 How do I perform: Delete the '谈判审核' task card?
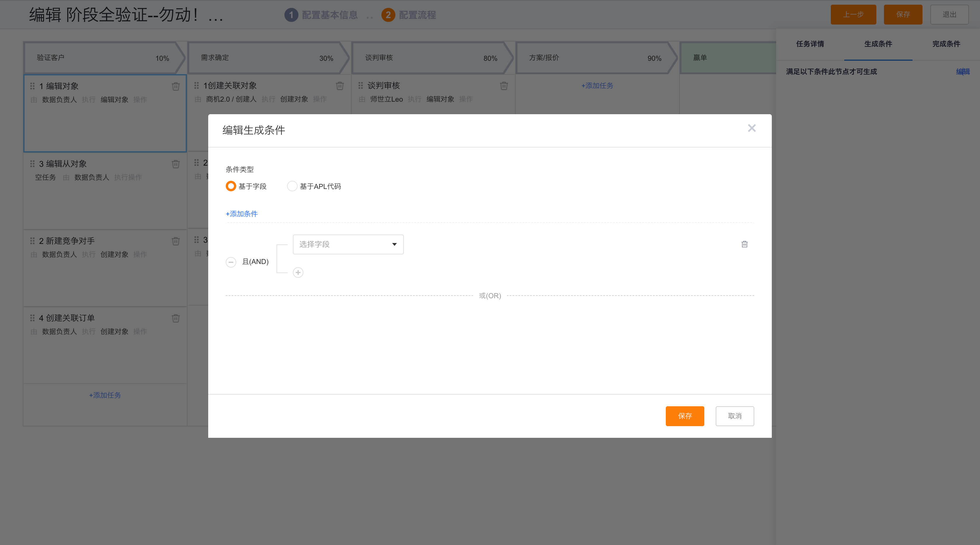(x=504, y=86)
